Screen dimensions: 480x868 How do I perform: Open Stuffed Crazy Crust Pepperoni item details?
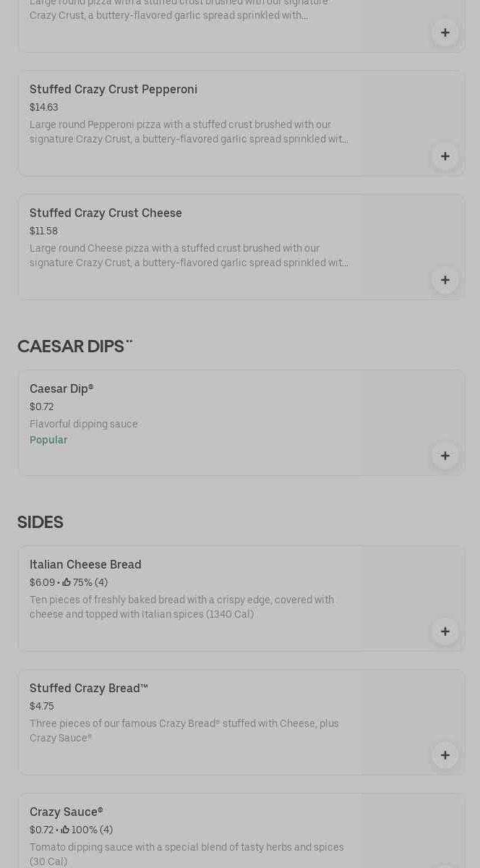tap(113, 90)
